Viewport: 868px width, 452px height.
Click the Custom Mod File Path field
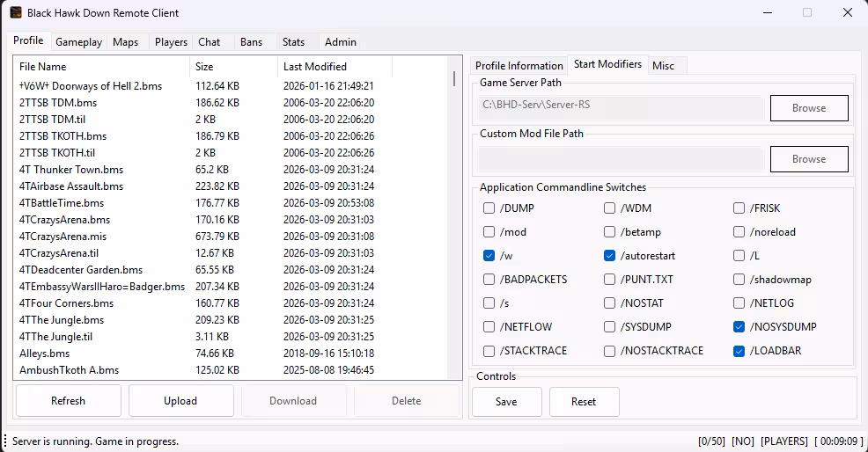coord(621,159)
